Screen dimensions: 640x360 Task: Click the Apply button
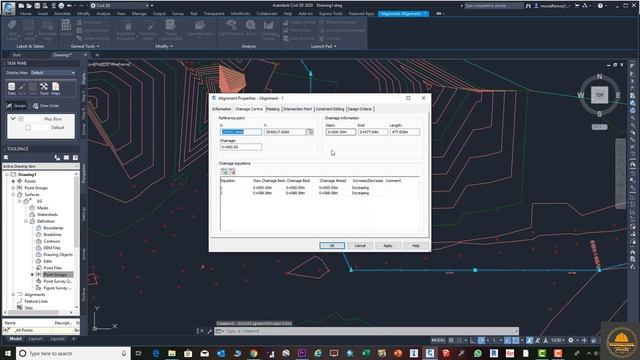click(x=388, y=245)
